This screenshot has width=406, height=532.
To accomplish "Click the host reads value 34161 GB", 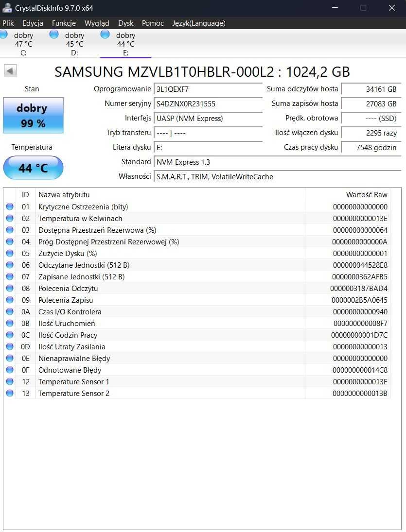I will [x=371, y=89].
